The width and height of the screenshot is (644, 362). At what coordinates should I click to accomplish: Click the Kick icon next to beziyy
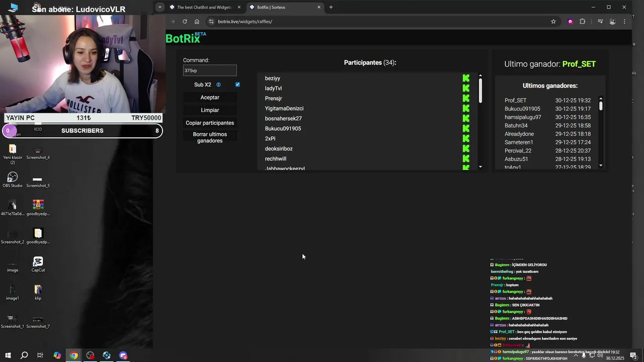466,78
